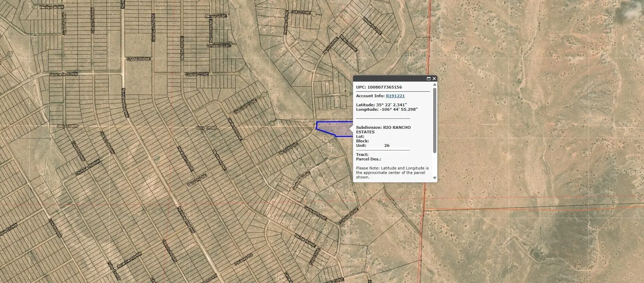Click the Serenade St NW road label

(x=64, y=74)
